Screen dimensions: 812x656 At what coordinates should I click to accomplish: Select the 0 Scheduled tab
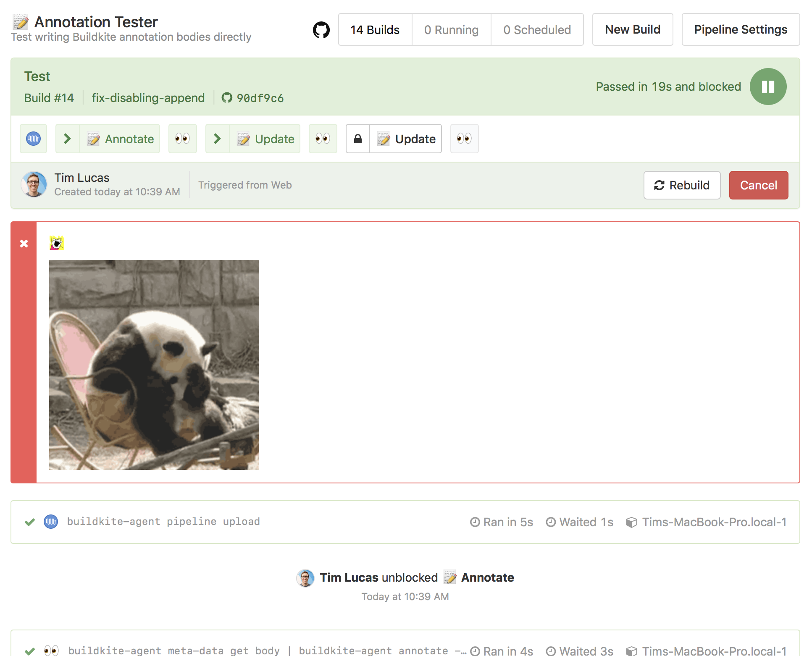[537, 30]
